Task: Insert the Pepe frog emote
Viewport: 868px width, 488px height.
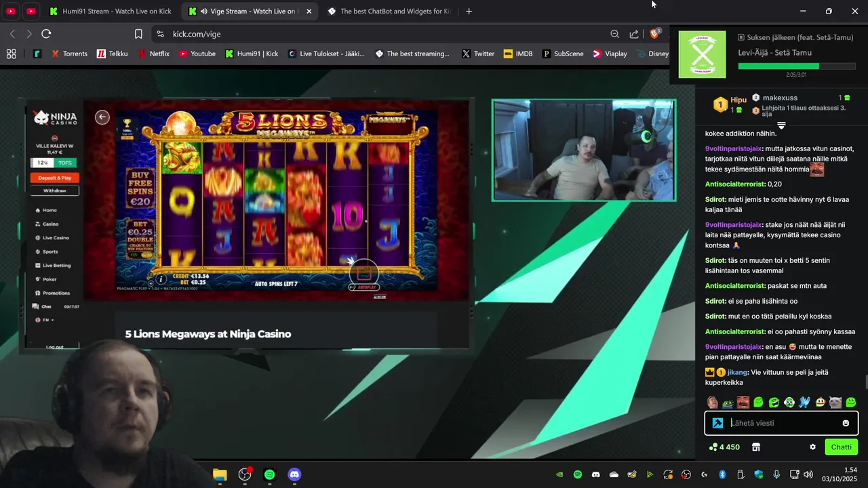Action: tap(728, 403)
